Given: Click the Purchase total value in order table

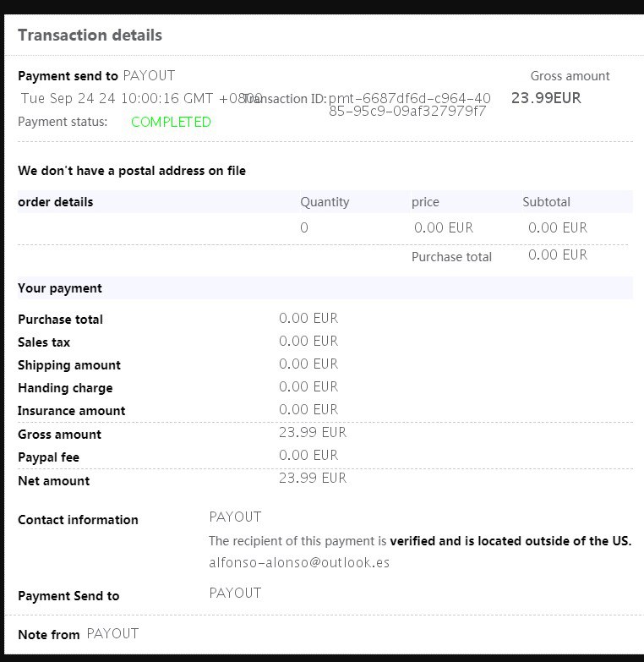Looking at the screenshot, I should 557,254.
